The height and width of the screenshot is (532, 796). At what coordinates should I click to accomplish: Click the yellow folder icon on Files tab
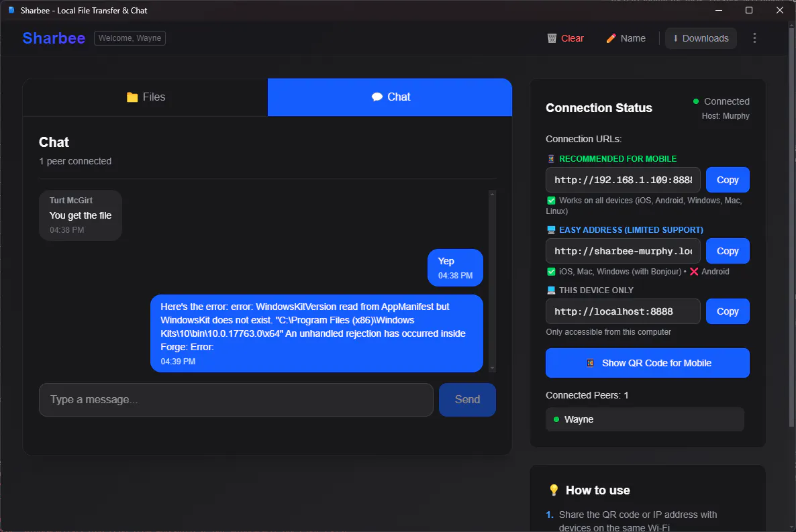pyautogui.click(x=132, y=97)
